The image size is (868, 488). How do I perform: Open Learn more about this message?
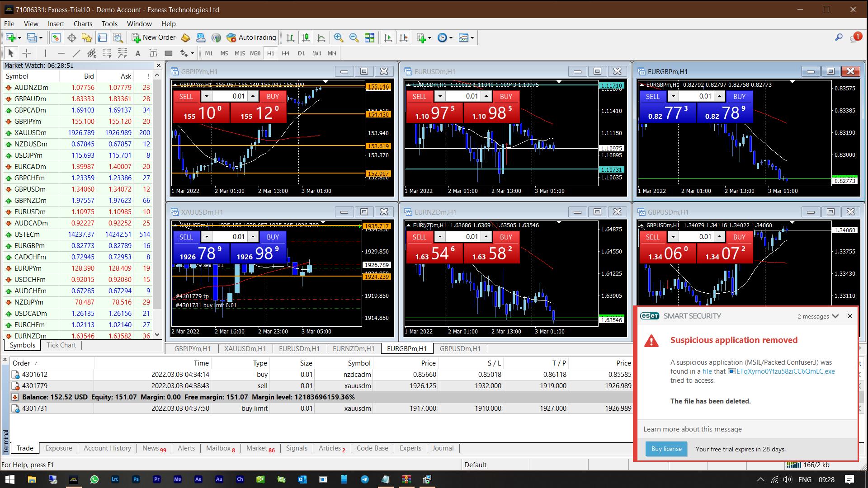click(x=693, y=429)
